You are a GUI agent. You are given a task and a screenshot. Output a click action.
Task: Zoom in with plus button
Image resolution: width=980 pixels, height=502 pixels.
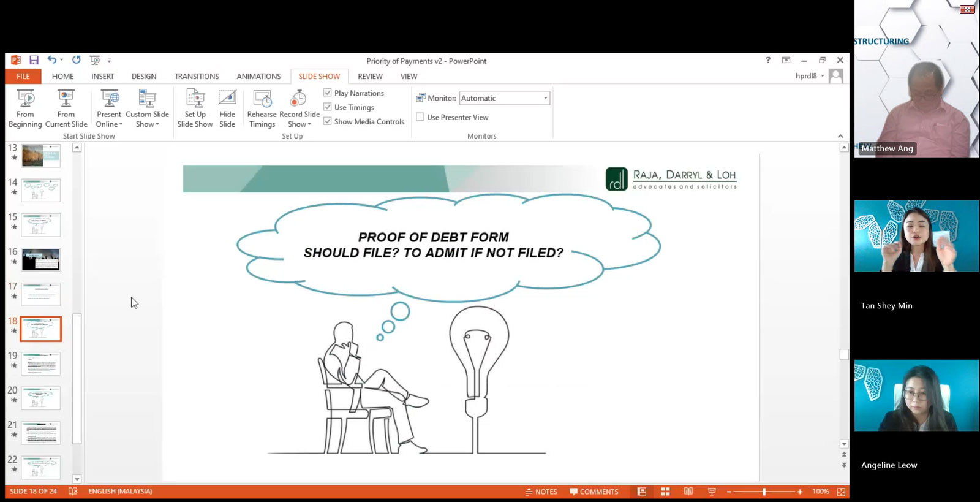800,492
